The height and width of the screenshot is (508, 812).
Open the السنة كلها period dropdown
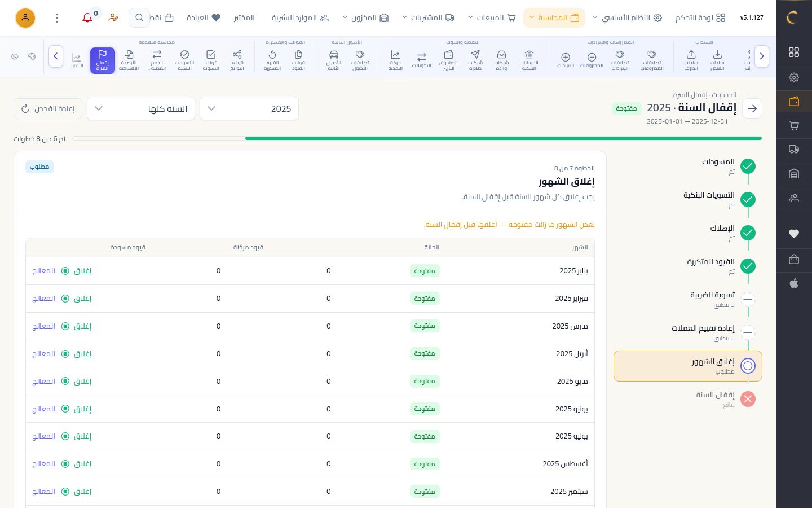[141, 108]
